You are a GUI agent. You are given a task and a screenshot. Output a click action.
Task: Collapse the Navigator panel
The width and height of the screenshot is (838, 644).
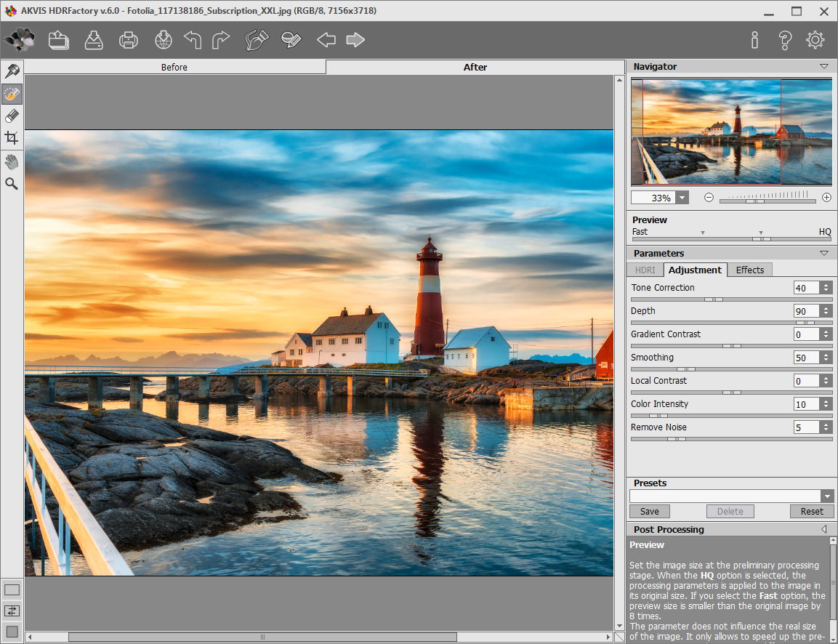click(823, 66)
